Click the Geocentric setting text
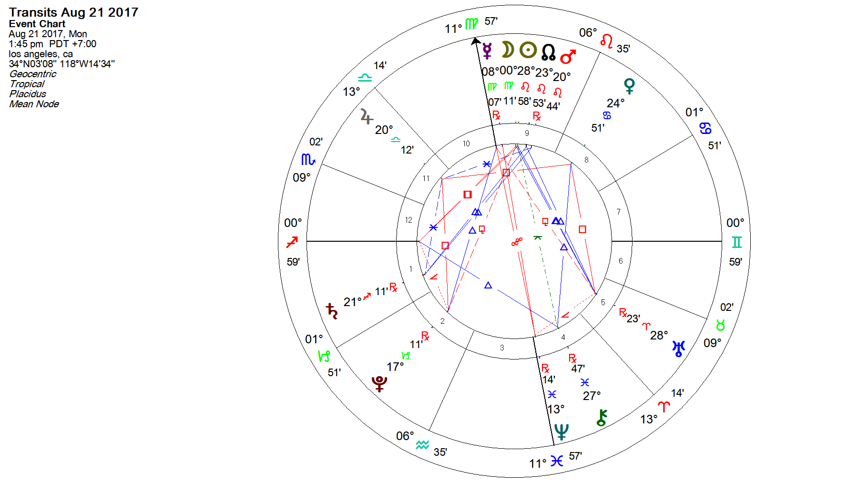 click(x=33, y=74)
